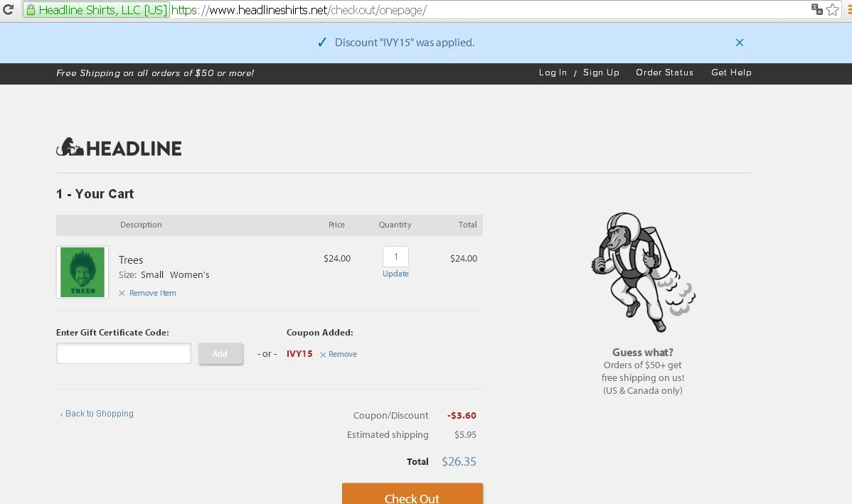Screen dimensions: 852x504
Task: Click the Trees product name
Action: point(131,260)
